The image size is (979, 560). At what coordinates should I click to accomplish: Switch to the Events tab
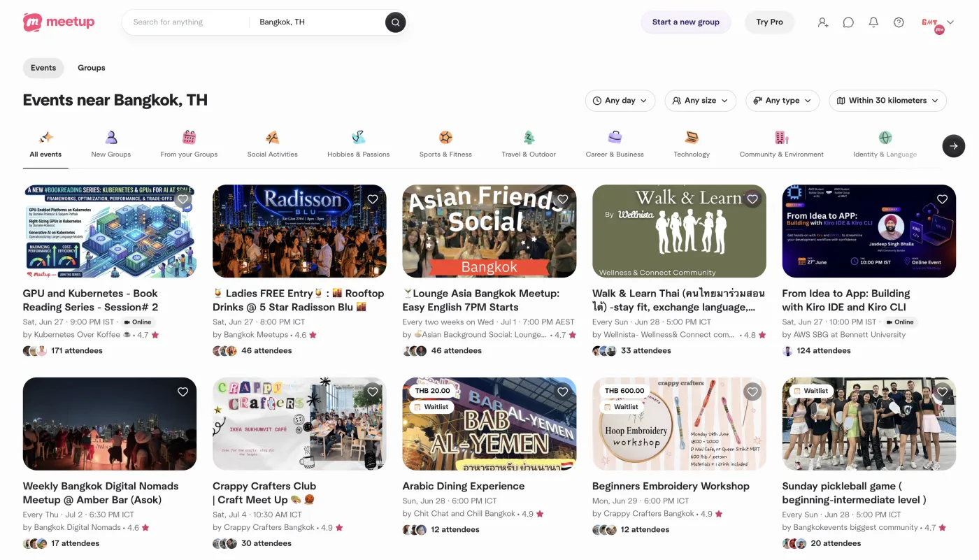(x=43, y=68)
